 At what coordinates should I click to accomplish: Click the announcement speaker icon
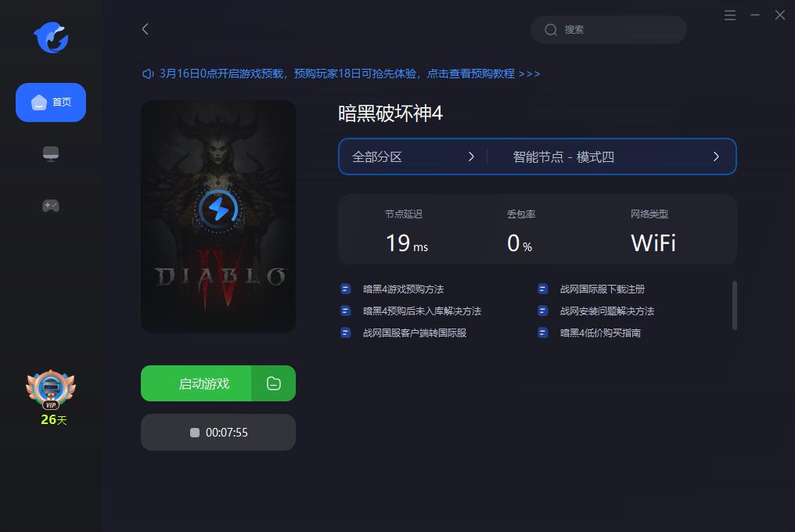coord(148,74)
